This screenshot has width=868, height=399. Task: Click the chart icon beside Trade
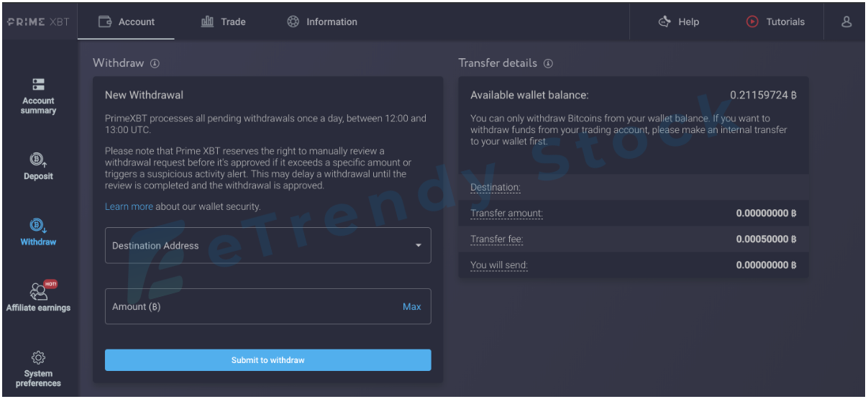pyautogui.click(x=207, y=22)
